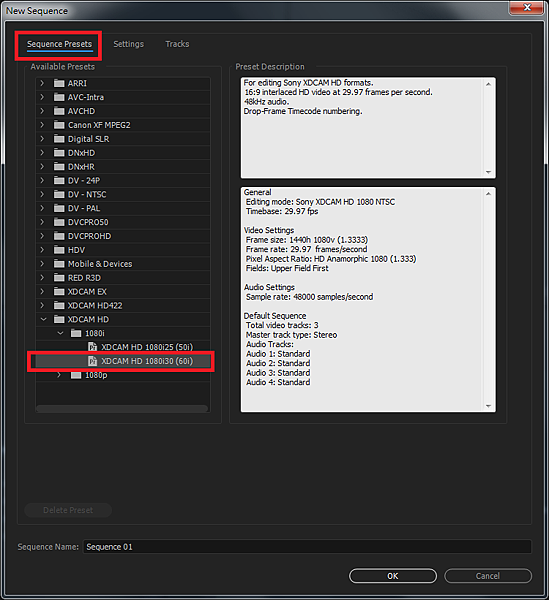Click the XDCAM EX folder icon

click(59, 292)
